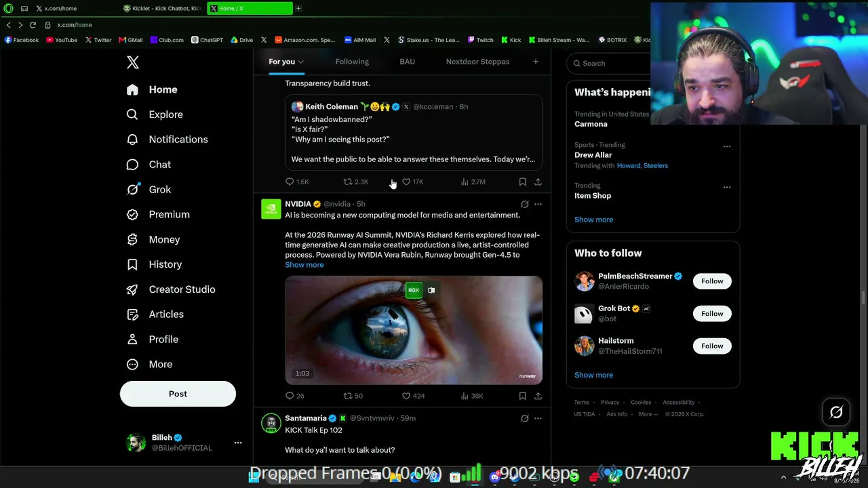Image resolution: width=868 pixels, height=488 pixels.
Task: Like the NVIDIA post with 424 likes
Action: (413, 396)
